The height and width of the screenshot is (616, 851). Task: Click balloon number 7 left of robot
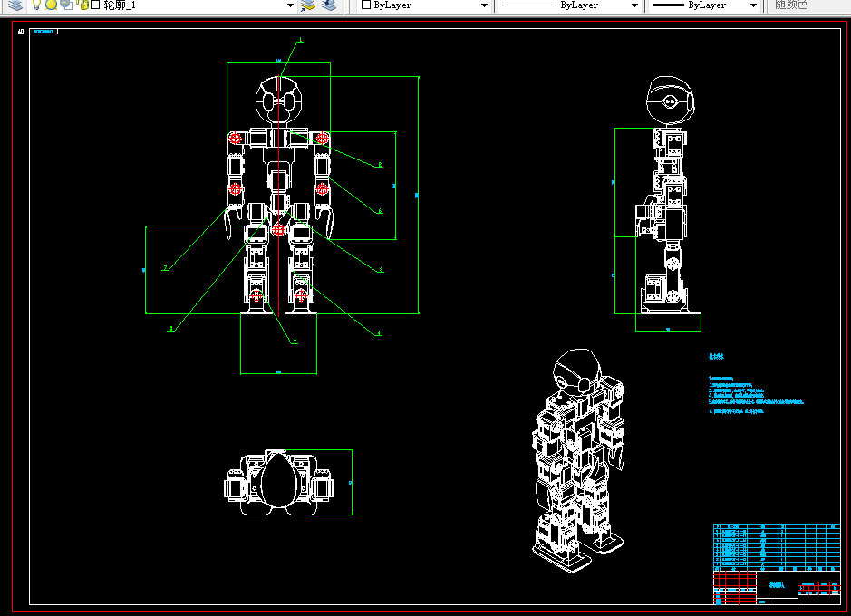pos(166,268)
